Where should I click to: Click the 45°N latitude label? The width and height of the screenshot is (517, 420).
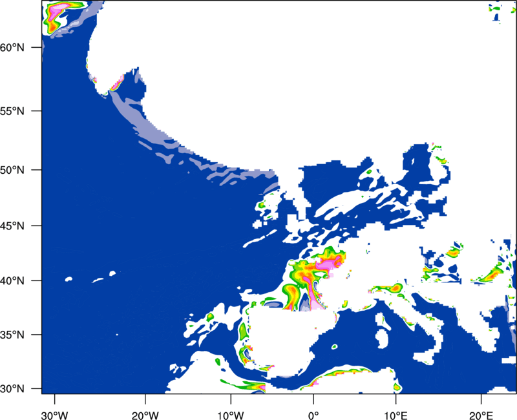pos(12,226)
